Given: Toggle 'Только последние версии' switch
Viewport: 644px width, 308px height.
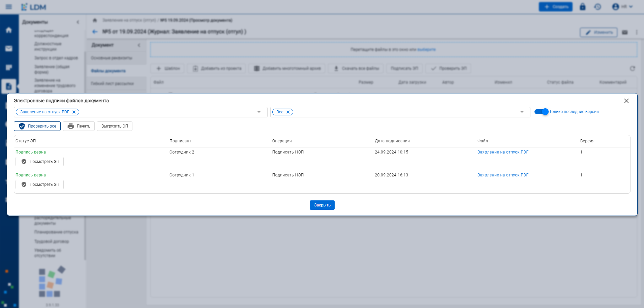Looking at the screenshot, I should tap(542, 112).
